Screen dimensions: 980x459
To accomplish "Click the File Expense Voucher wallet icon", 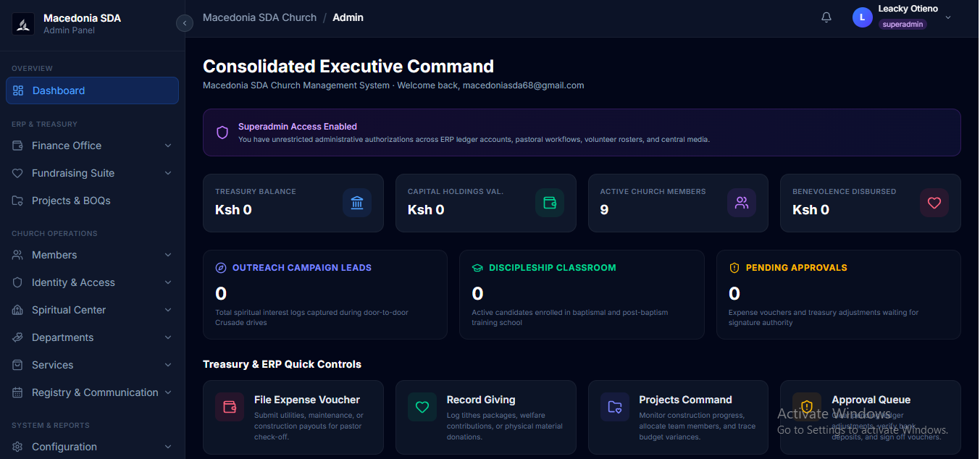I will pos(230,407).
